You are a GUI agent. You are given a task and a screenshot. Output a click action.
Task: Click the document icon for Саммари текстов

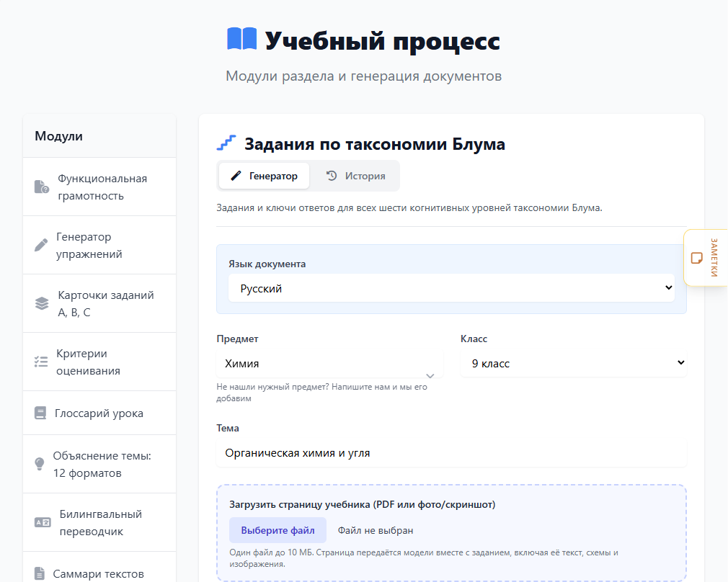40,573
